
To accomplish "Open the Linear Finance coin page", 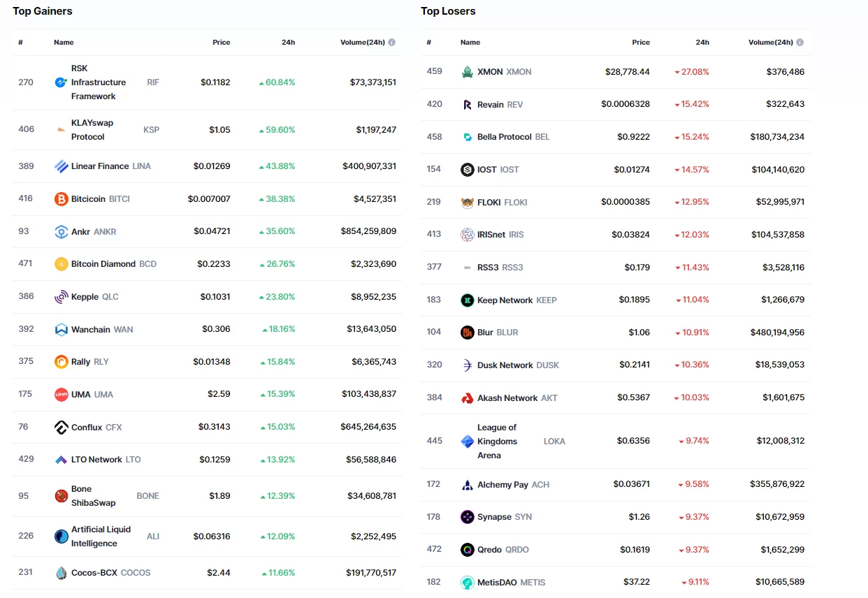I will [100, 166].
